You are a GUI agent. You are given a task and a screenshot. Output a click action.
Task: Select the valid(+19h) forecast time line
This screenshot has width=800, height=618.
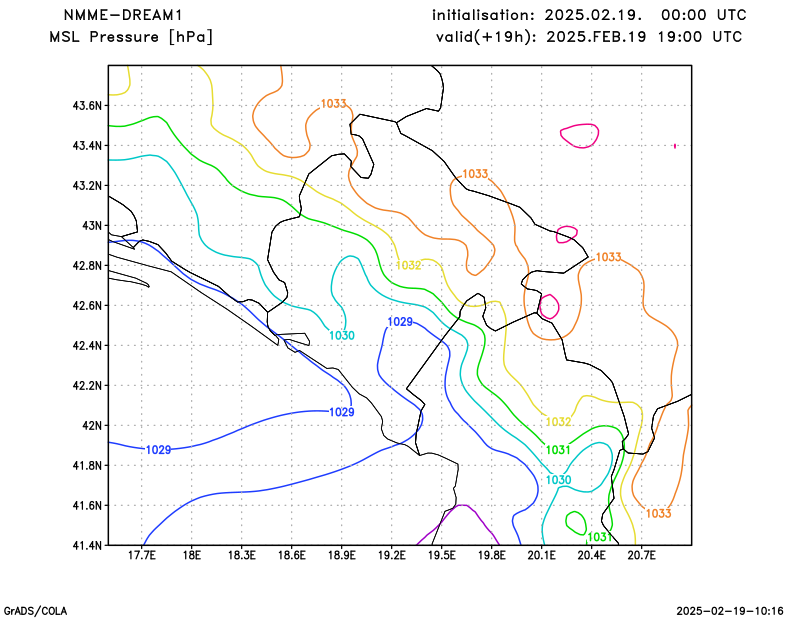click(x=589, y=37)
